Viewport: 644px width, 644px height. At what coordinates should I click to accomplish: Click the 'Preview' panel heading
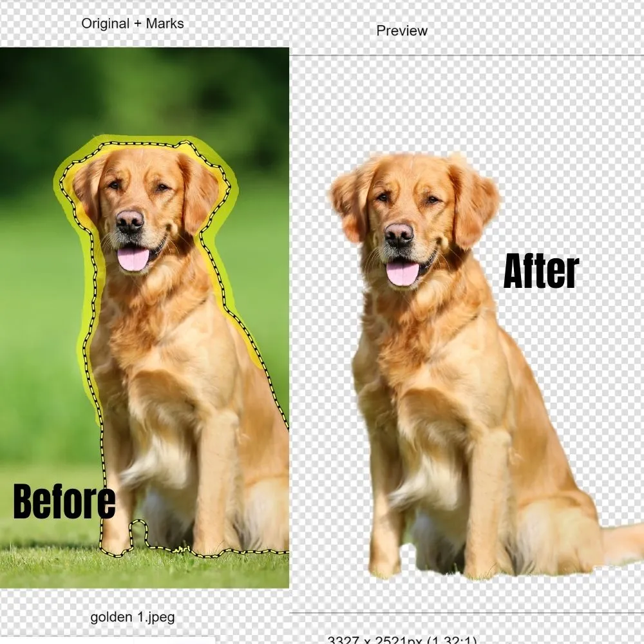click(402, 30)
